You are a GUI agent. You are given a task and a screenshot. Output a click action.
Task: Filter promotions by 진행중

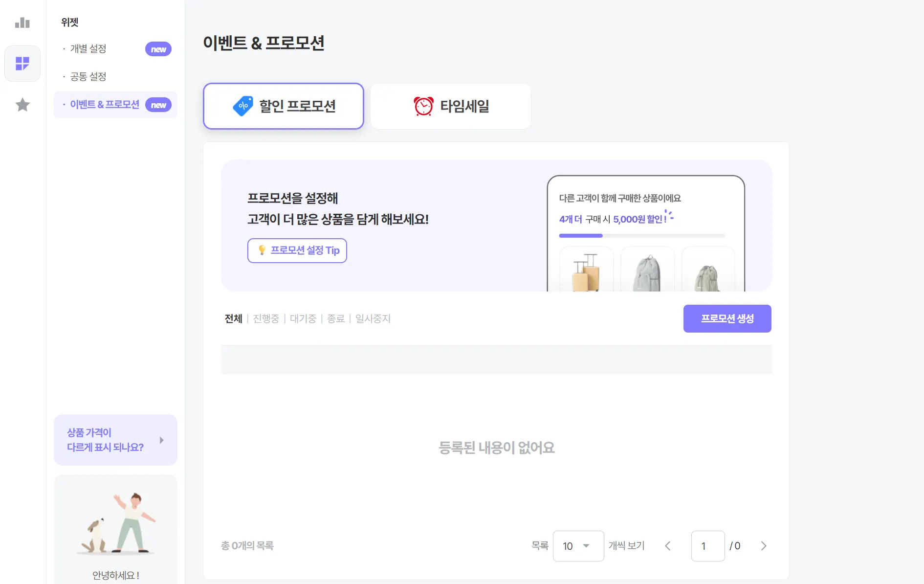[266, 319]
